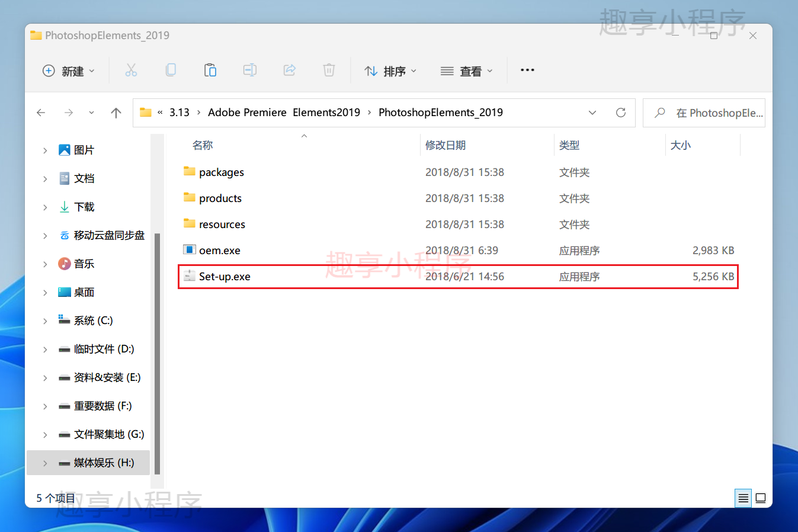Click the Delete trash icon
Screen dimensions: 798x532
coord(329,70)
